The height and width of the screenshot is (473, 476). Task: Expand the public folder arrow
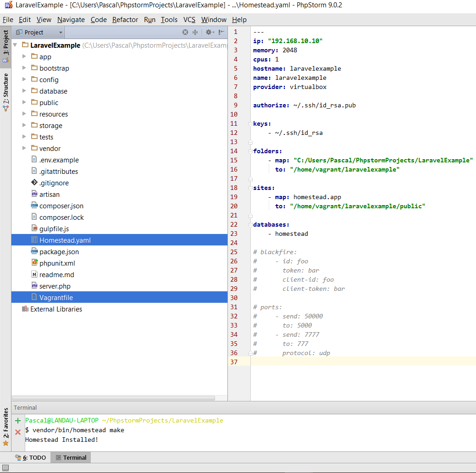pyautogui.click(x=24, y=102)
